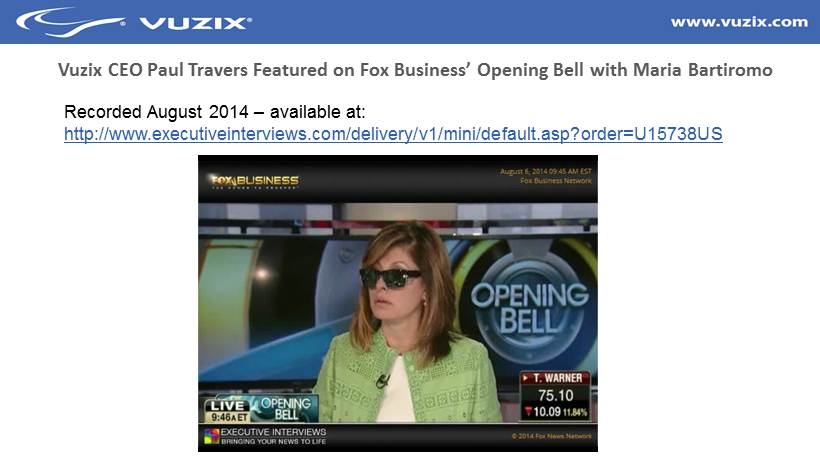Open the www.vuzix.com website text
The image size is (820, 461).
(739, 22)
